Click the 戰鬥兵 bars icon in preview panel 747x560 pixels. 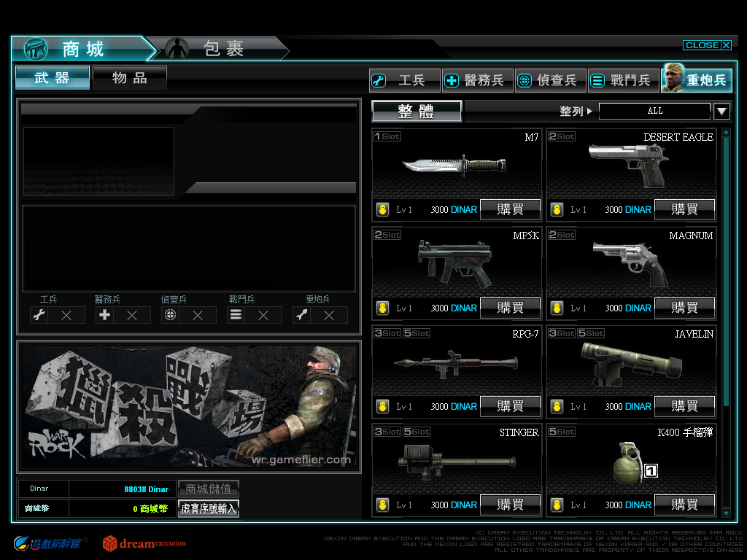(236, 315)
